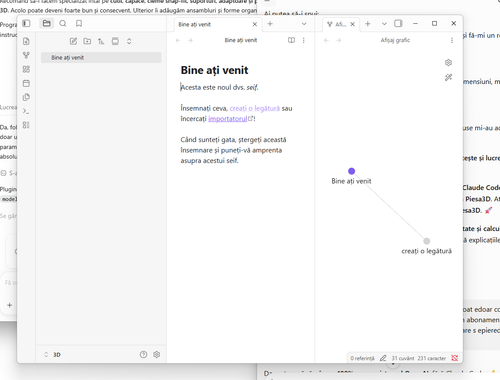This screenshot has width=500, height=380.
Task: Create a new note in file explorer
Action: [73, 41]
